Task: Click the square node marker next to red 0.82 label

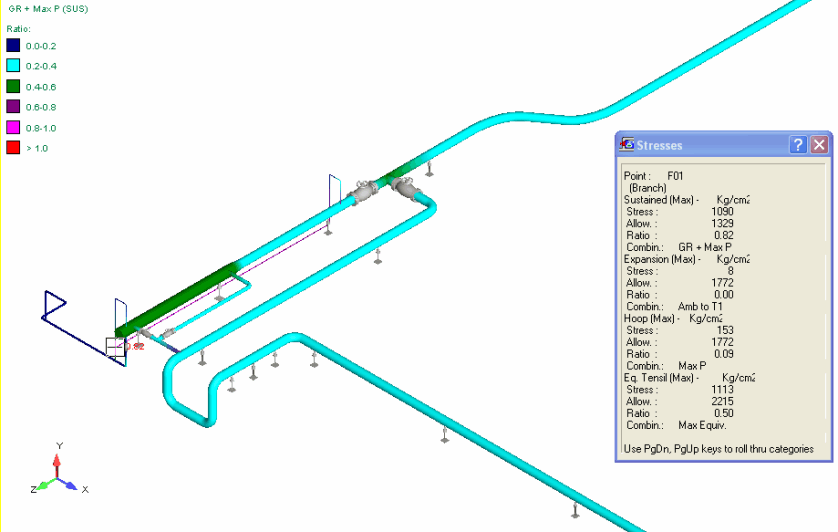Action: pos(115,347)
